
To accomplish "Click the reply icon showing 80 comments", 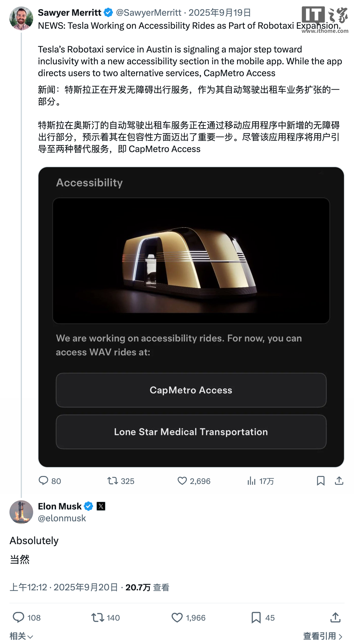I will pyautogui.click(x=44, y=480).
